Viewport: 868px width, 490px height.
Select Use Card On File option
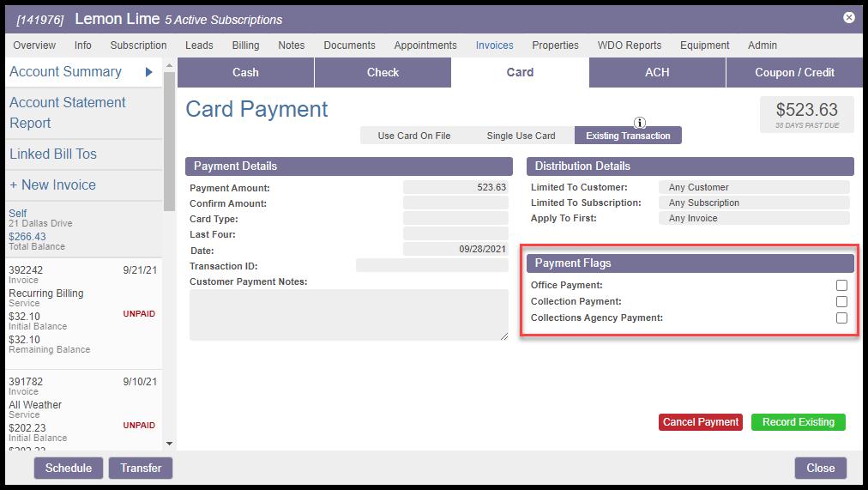[413, 136]
